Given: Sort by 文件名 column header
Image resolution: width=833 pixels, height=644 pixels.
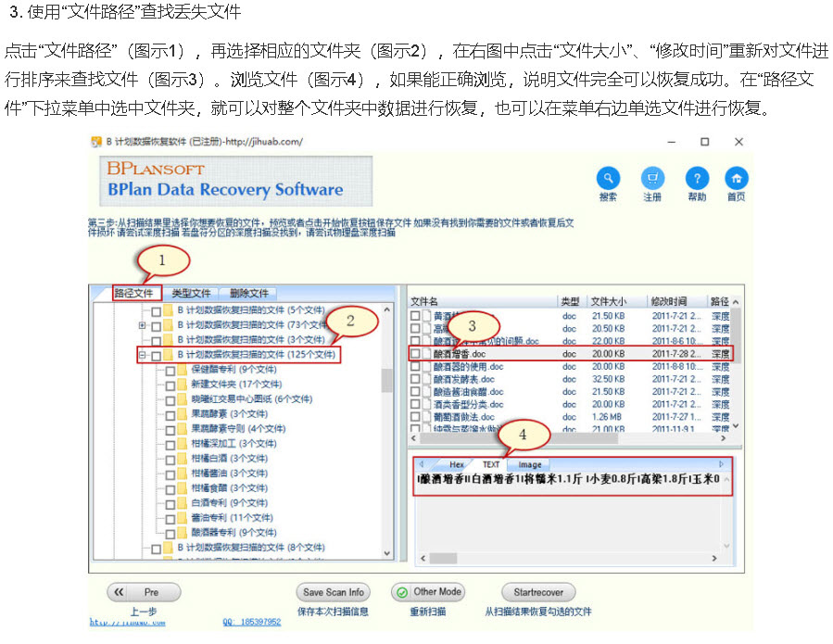Looking at the screenshot, I should click(424, 302).
